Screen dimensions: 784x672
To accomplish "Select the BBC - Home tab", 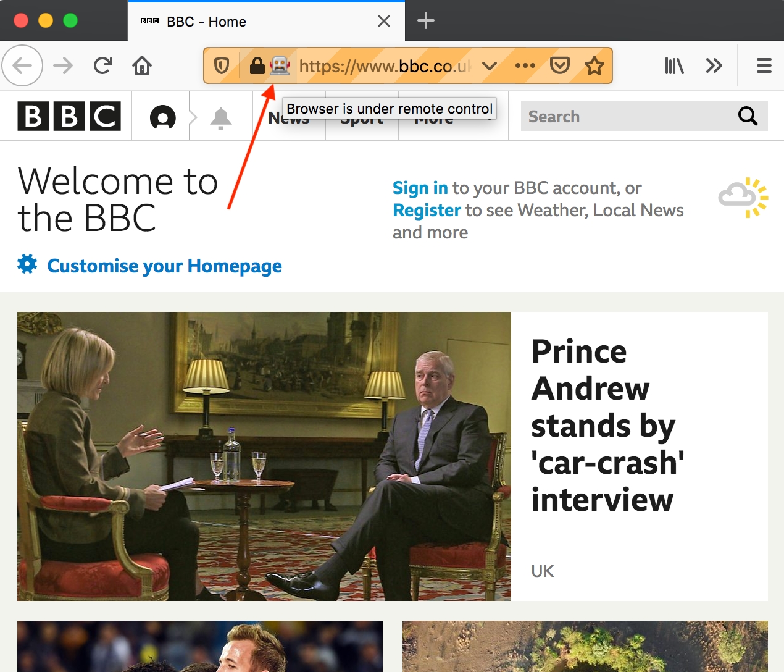I will [247, 22].
